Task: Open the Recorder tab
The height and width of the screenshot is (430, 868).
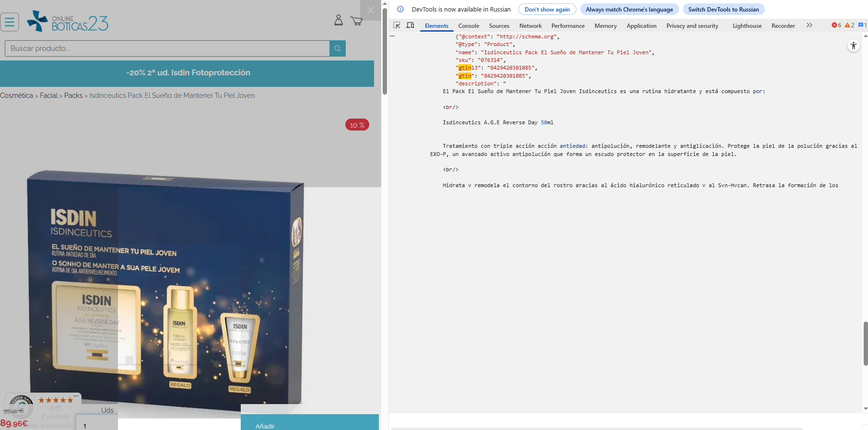Action: tap(783, 26)
